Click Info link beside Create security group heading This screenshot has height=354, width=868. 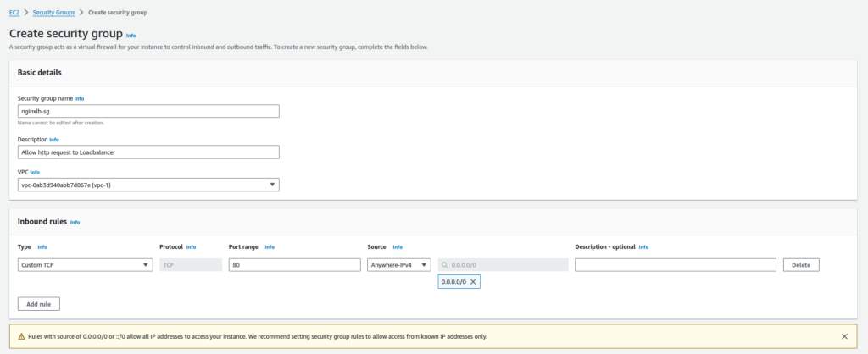[x=131, y=36]
